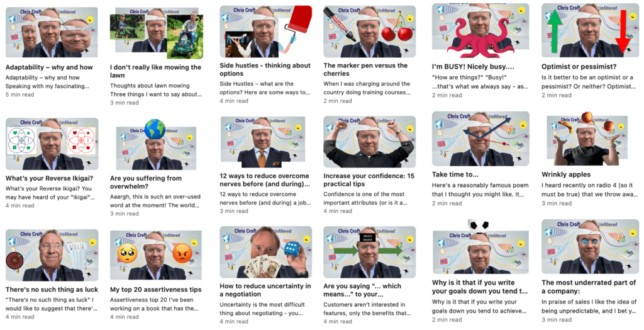644x330 pixels.
Task: Click the 'which means' green arrows thumbnail
Action: point(369,253)
